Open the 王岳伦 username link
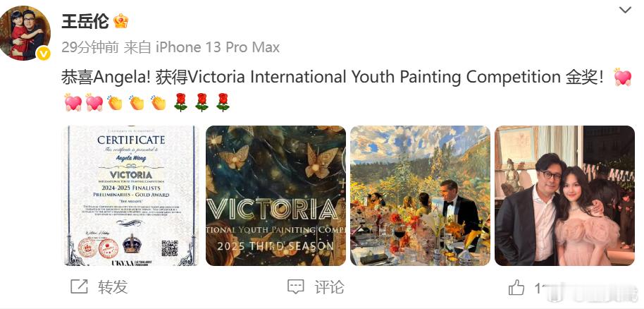This screenshot has height=309, width=644. point(85,21)
